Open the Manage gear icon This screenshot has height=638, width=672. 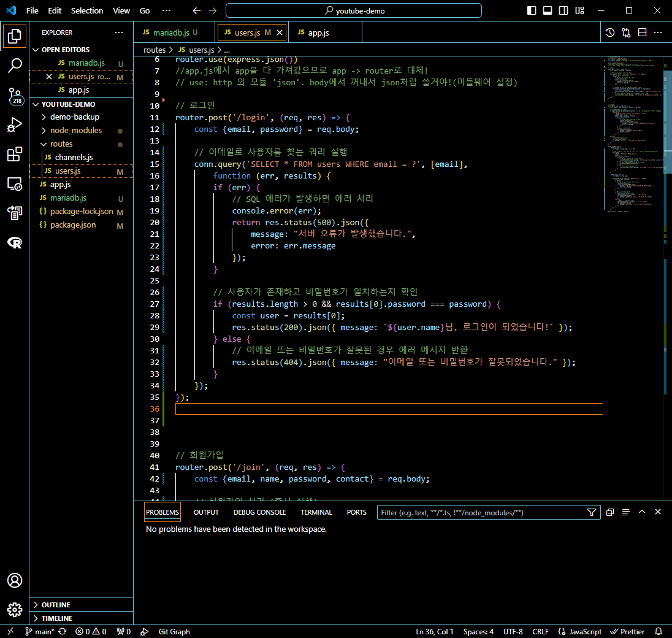[x=15, y=609]
